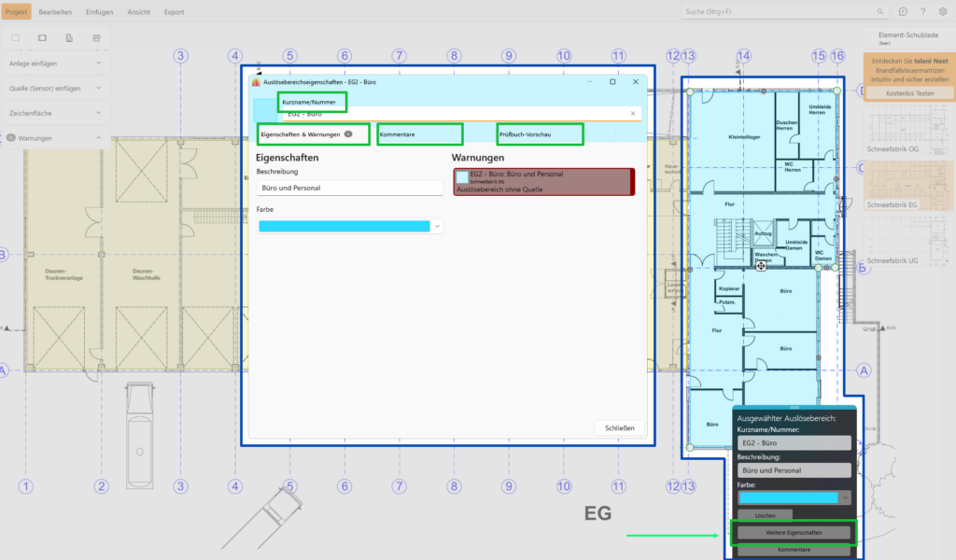Viewport: 956px width, 560px height.
Task: Click the move handle on the floor plan
Action: click(x=762, y=266)
